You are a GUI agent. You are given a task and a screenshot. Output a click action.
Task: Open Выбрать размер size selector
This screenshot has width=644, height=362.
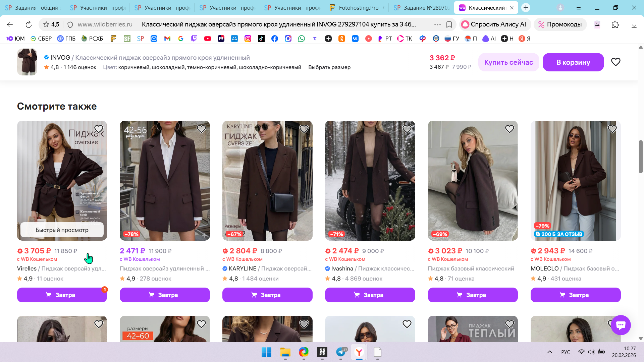329,67
